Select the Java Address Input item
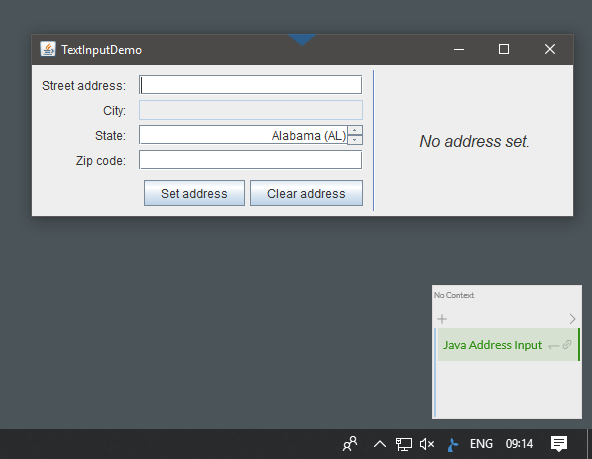This screenshot has width=592, height=459. (x=508, y=345)
